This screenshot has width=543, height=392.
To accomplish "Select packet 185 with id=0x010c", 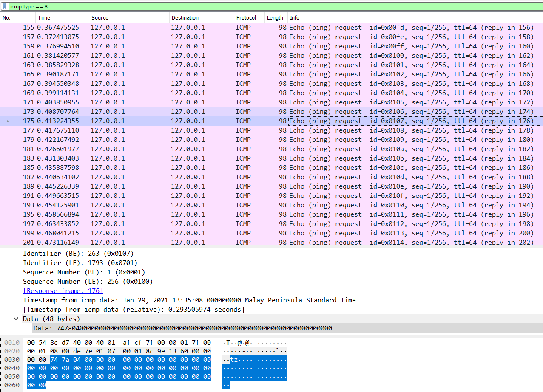I will pos(271,168).
